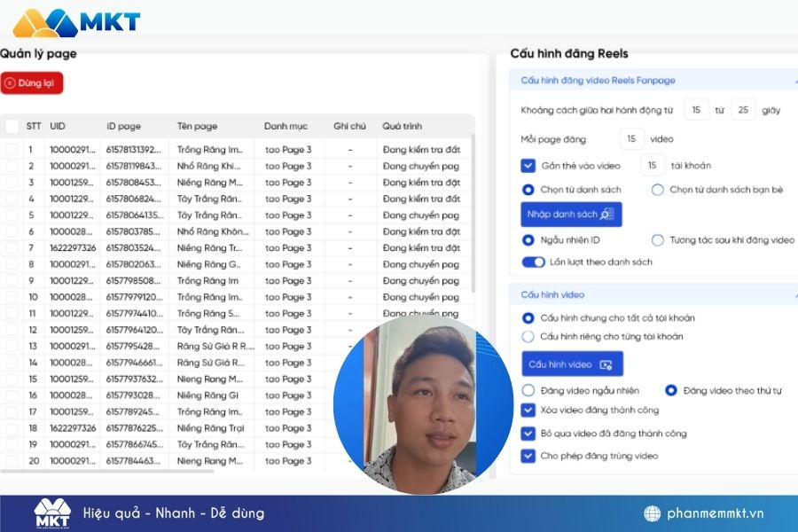The image size is (798, 532).
Task: Click the Quá trình column header
Action: pyautogui.click(x=400, y=126)
